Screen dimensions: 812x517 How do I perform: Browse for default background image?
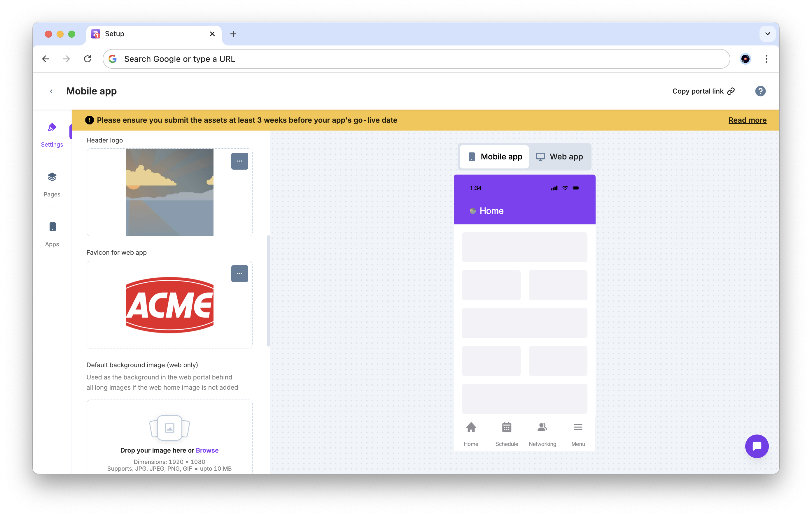[207, 450]
